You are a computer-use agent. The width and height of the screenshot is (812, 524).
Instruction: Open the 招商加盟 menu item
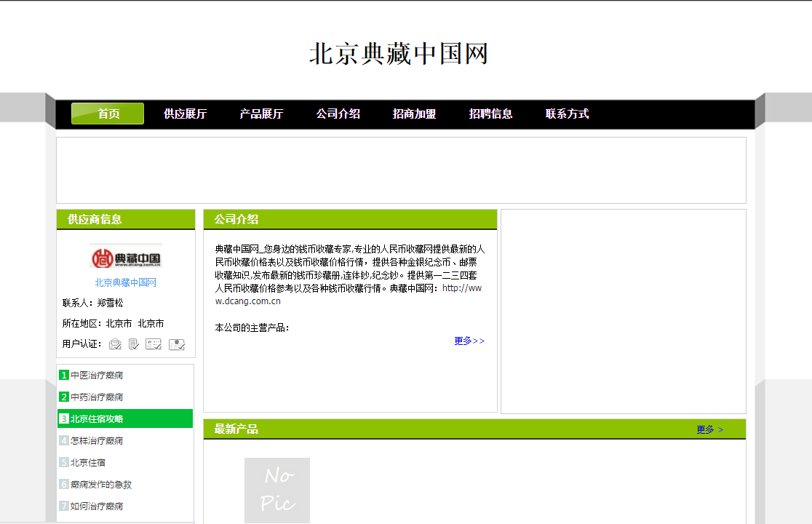pyautogui.click(x=414, y=114)
